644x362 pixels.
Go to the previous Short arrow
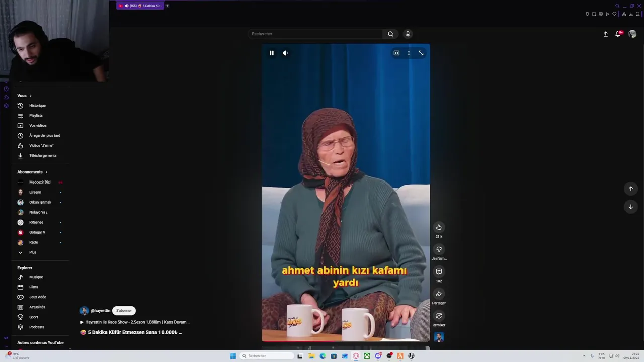pyautogui.click(x=631, y=189)
